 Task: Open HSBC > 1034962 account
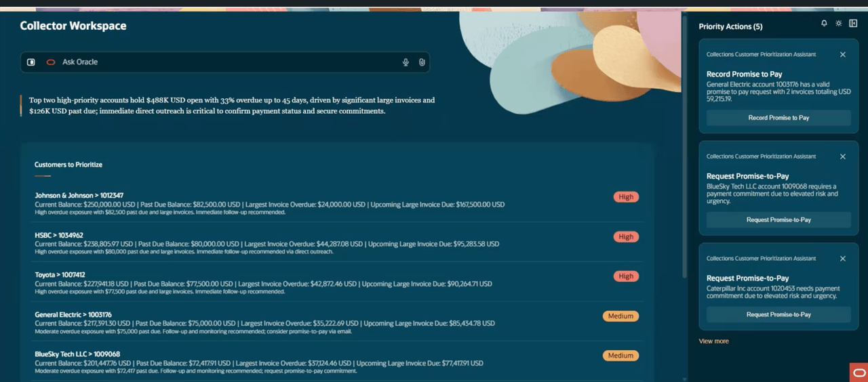pyautogui.click(x=59, y=236)
